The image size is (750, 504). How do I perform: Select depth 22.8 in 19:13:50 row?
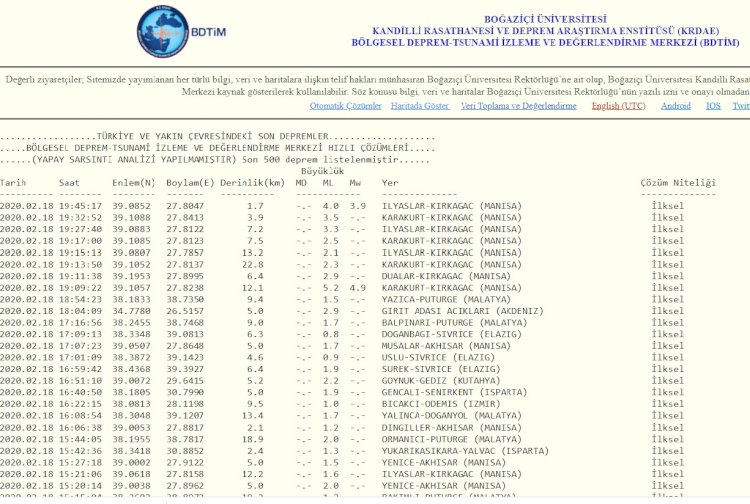tap(253, 264)
